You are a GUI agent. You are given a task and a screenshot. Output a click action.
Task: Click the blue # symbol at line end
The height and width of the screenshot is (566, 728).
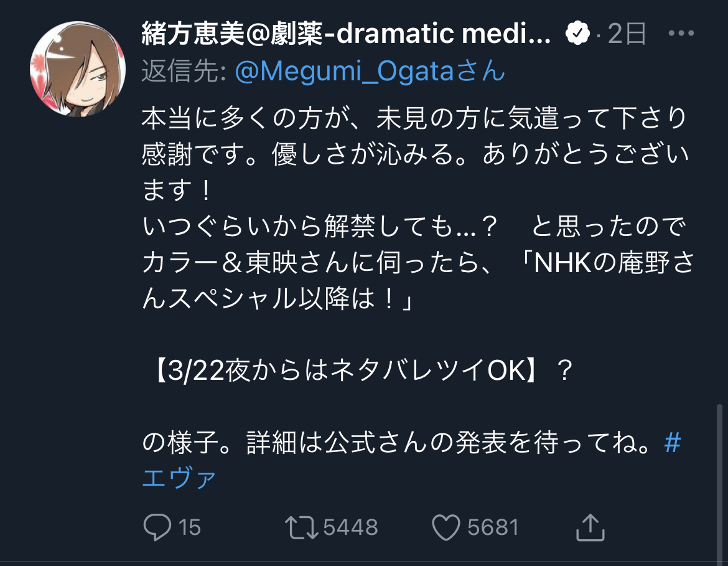[672, 442]
